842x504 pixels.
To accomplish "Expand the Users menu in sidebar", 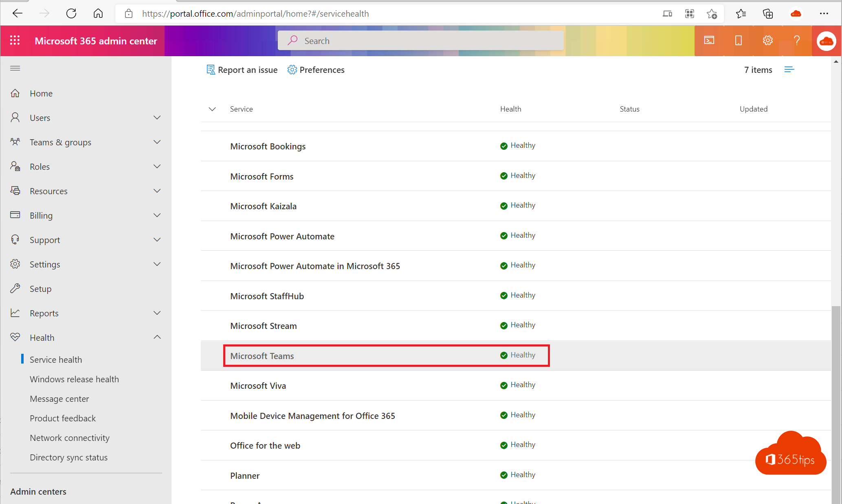I will pos(157,117).
